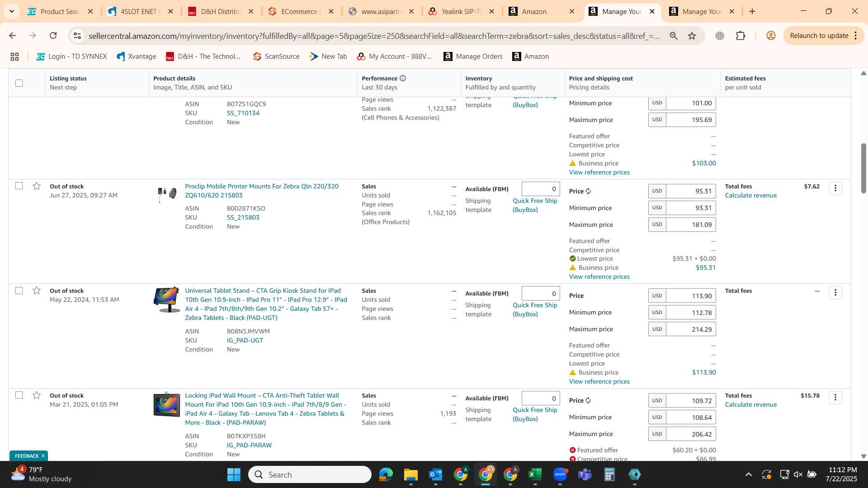Edit the Maximum price field showing 181.09
Image resolution: width=868 pixels, height=488 pixels.
(690, 225)
